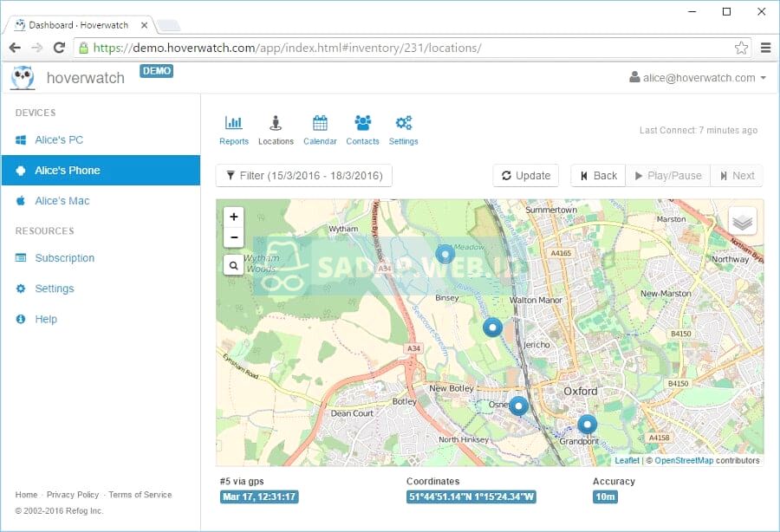Zoom out on the map
The height and width of the screenshot is (532, 780).
click(x=234, y=237)
